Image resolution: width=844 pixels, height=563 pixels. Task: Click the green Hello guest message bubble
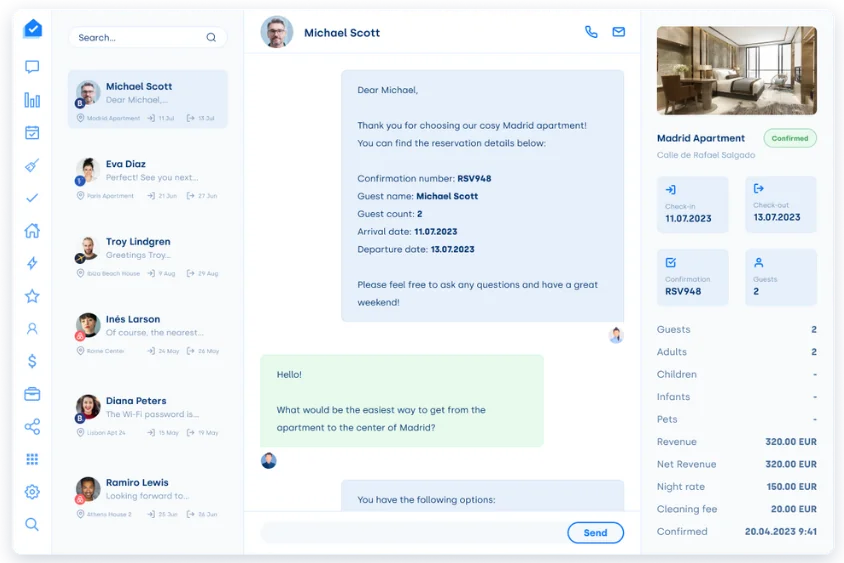[402, 401]
